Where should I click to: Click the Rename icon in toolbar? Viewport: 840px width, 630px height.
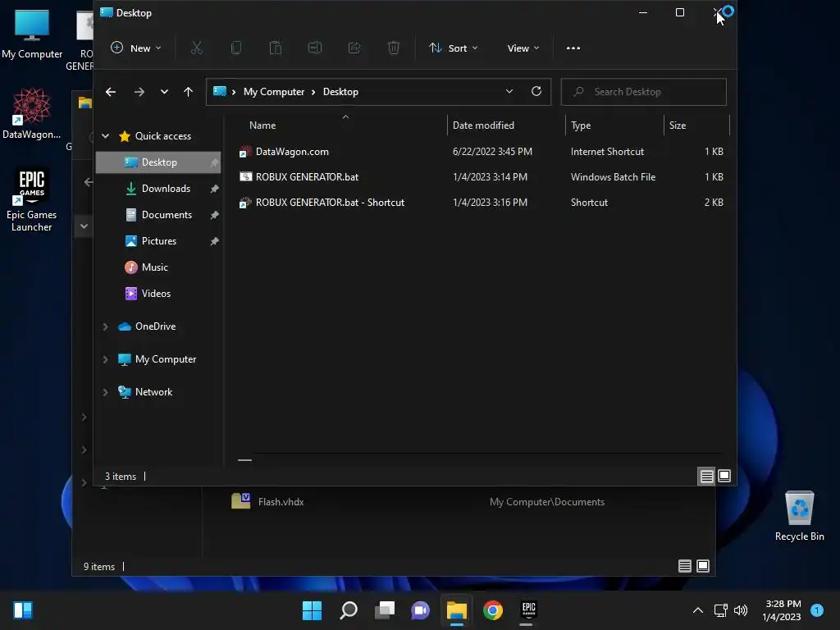click(x=314, y=48)
